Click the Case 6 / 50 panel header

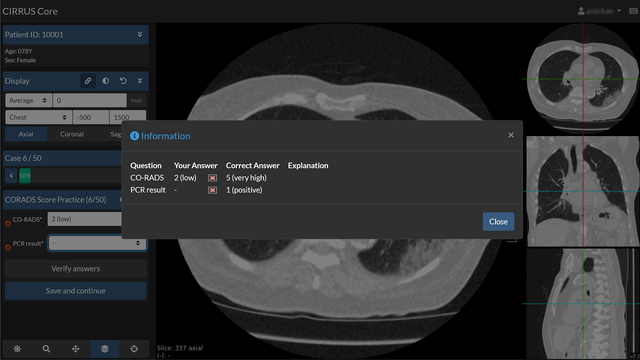[62, 158]
